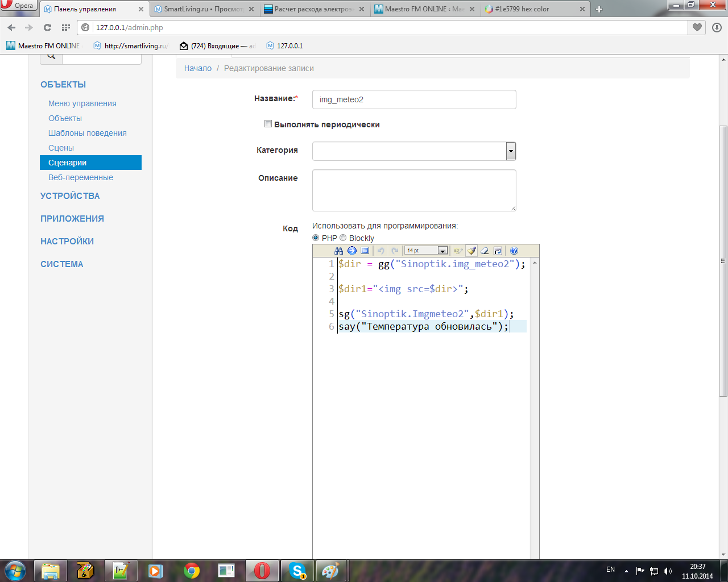Enable the 'Выполнять периодически' checkbox
The height and width of the screenshot is (582, 728).
pyautogui.click(x=268, y=124)
